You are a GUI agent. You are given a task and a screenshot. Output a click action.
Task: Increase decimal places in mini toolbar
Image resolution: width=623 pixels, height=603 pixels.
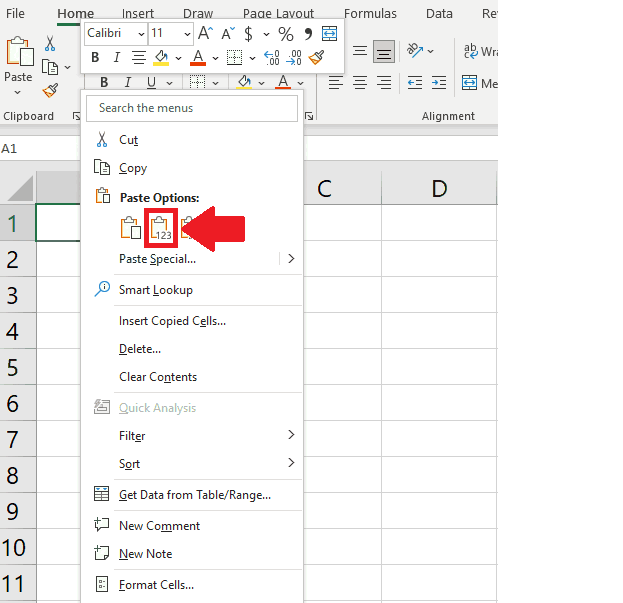(x=272, y=58)
